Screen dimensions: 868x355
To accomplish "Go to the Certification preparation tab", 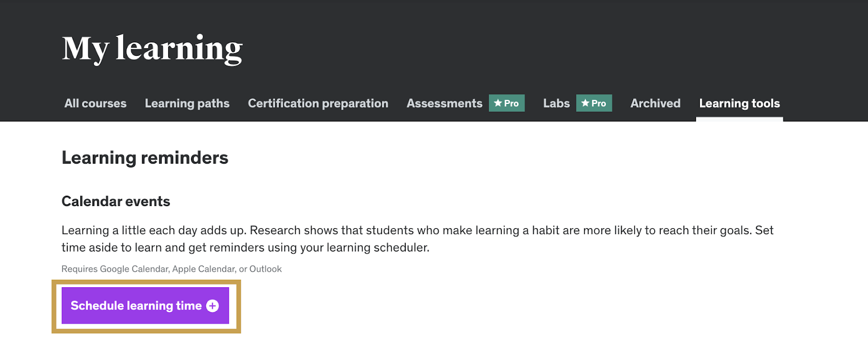I will (318, 104).
